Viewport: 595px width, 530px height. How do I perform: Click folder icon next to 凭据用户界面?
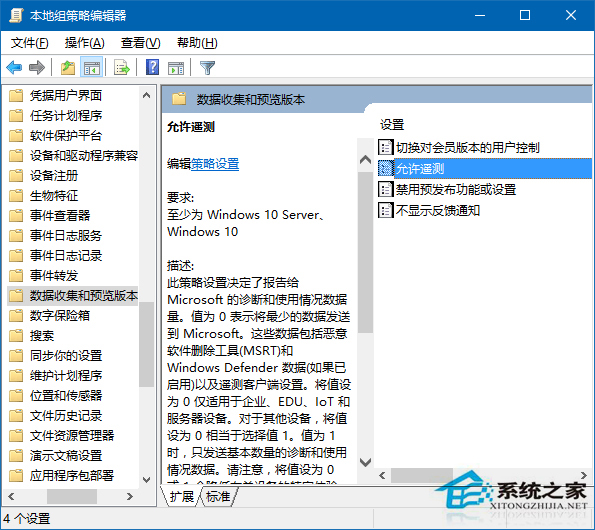click(x=16, y=96)
